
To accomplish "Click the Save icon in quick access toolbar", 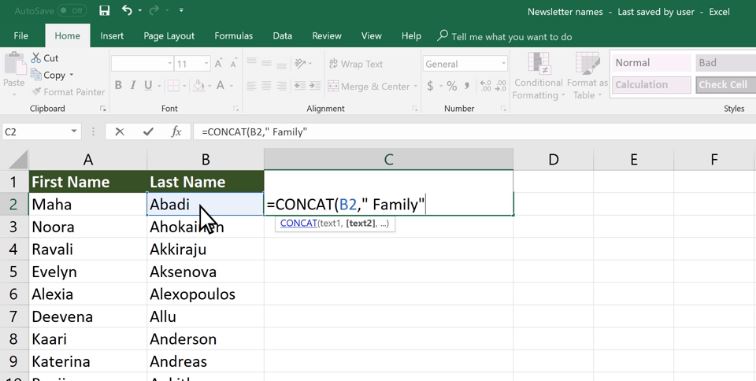I will pyautogui.click(x=104, y=11).
